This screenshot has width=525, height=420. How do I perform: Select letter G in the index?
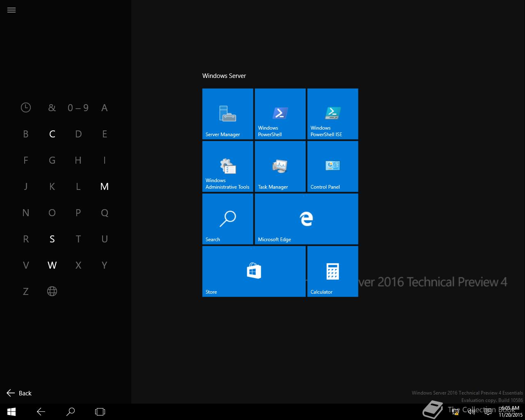pos(52,160)
